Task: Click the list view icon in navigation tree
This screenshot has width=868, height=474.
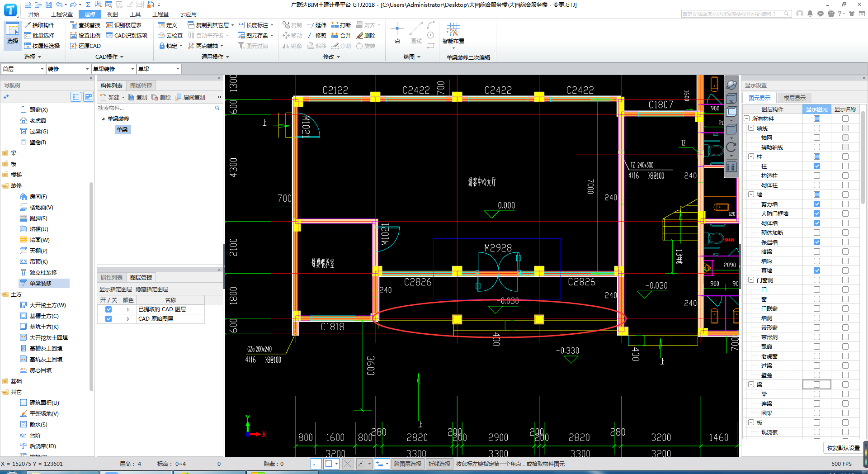Action: [76, 97]
